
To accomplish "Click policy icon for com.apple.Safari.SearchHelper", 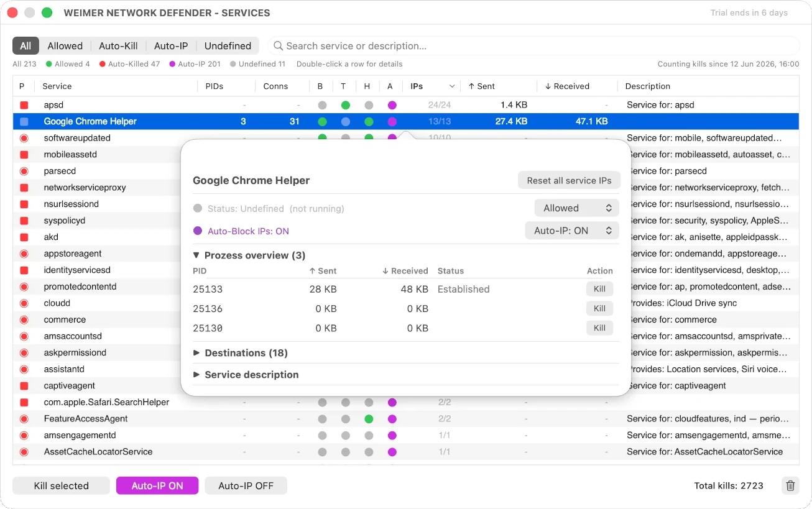I will click(x=24, y=402).
